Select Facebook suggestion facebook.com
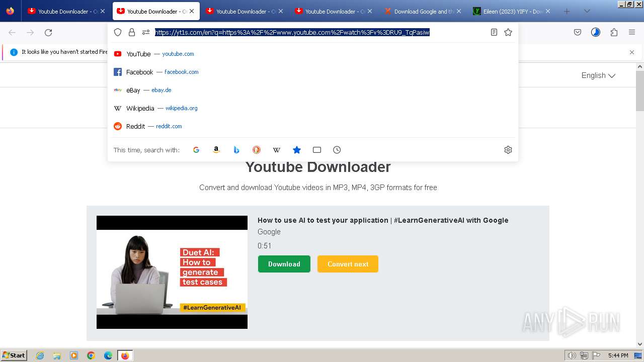 point(313,72)
